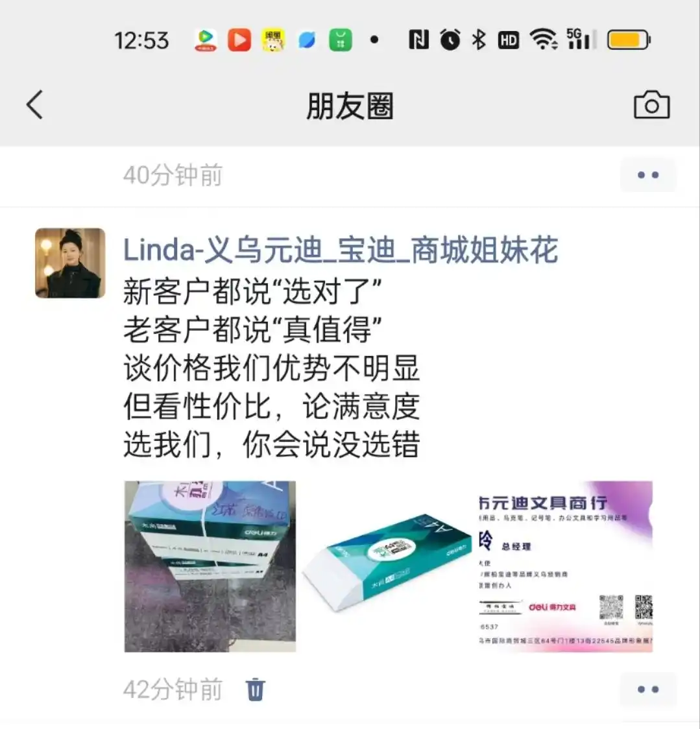
Task: Open the two-dot menu beside 42分钟前
Action: (x=648, y=689)
